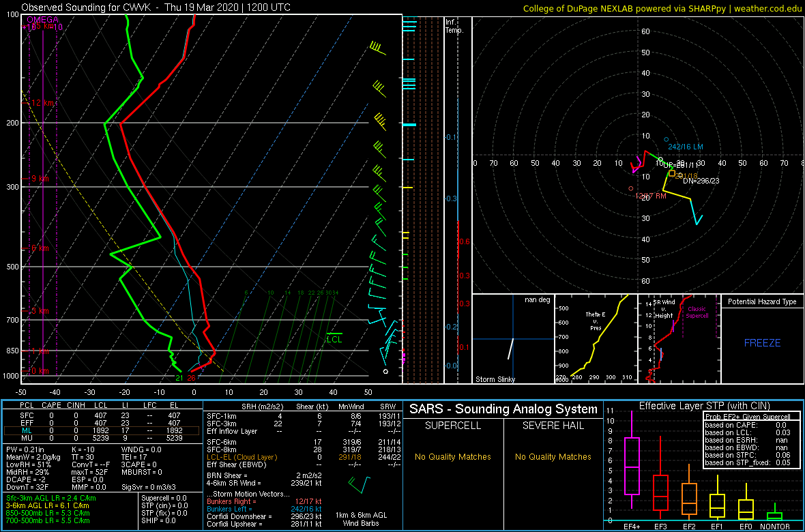
Task: Click 3-6km AGL LR = 6.1 C/km
Action: point(48,506)
